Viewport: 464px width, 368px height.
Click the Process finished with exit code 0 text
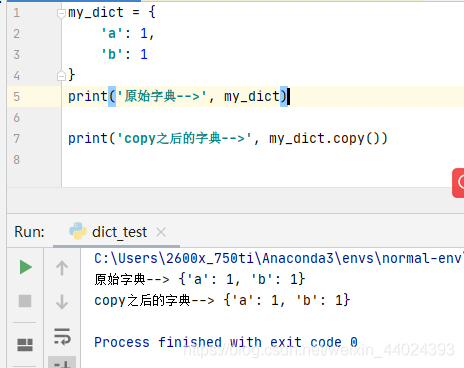[x=226, y=342]
